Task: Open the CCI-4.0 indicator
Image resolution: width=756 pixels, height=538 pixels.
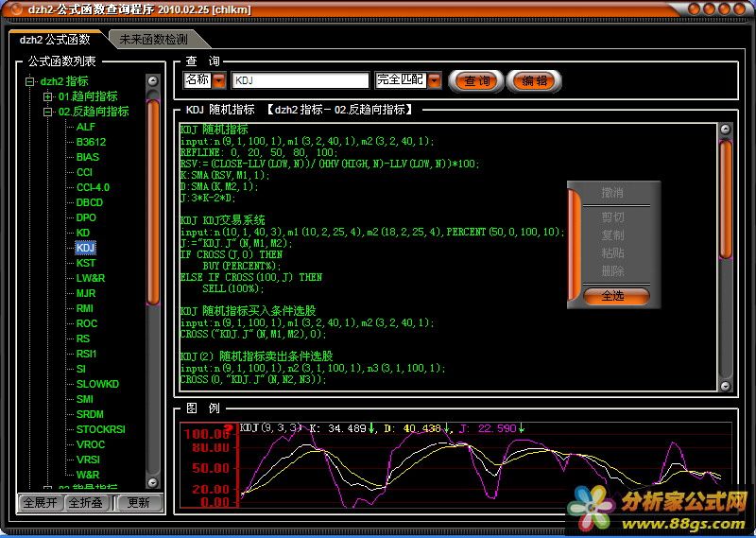Action: pos(93,187)
